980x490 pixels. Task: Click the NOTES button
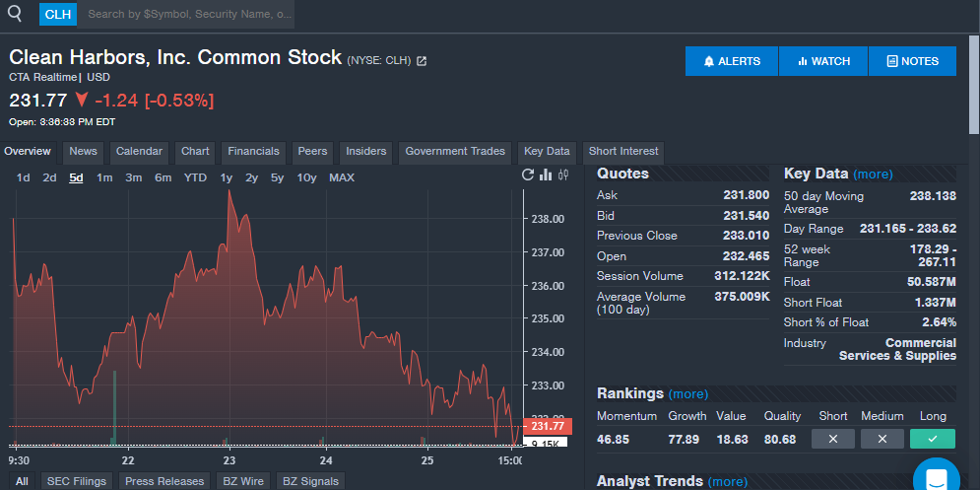tap(912, 61)
